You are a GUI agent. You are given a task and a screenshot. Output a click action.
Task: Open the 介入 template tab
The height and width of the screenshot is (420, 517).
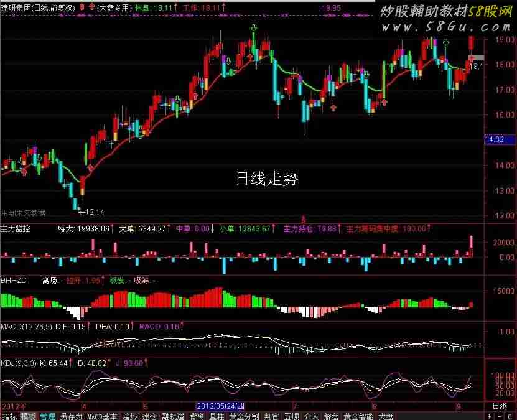pyautogui.click(x=311, y=416)
